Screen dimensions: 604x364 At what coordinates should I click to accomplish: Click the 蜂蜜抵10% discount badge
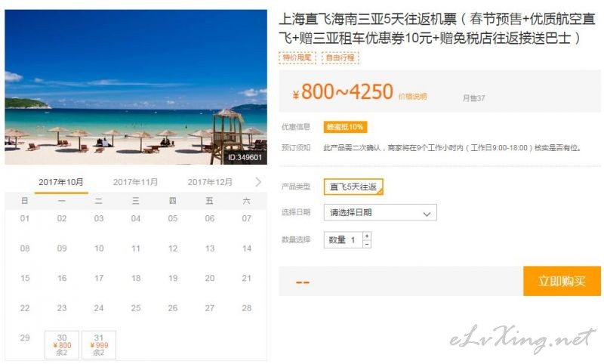[345, 127]
